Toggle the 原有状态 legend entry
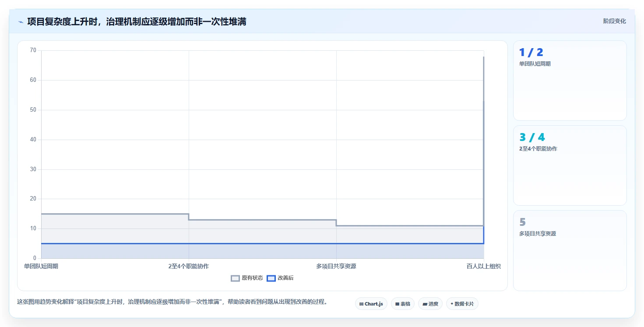This screenshot has width=644, height=327. coord(247,278)
